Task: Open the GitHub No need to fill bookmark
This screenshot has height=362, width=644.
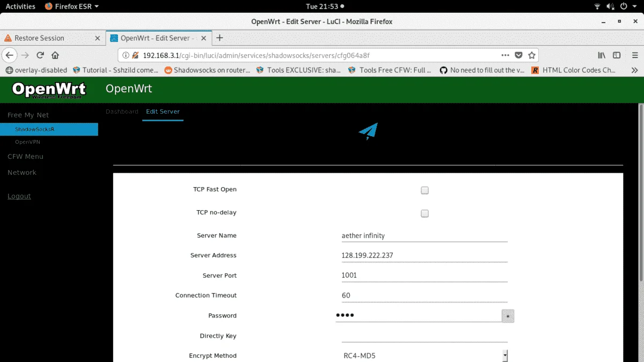Action: pos(482,70)
